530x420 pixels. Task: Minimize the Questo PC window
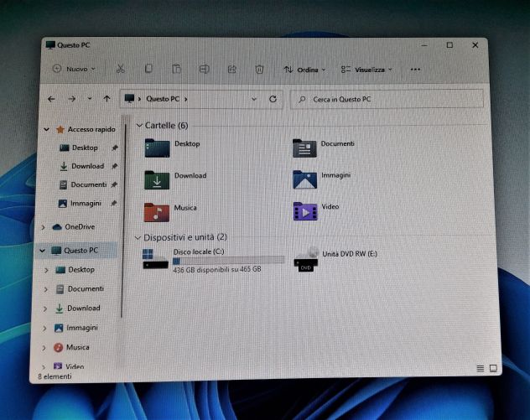424,45
